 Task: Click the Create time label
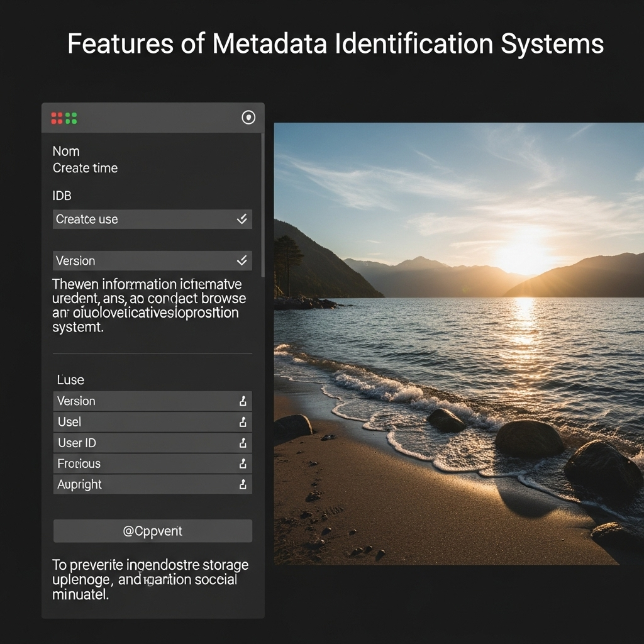[x=85, y=168]
